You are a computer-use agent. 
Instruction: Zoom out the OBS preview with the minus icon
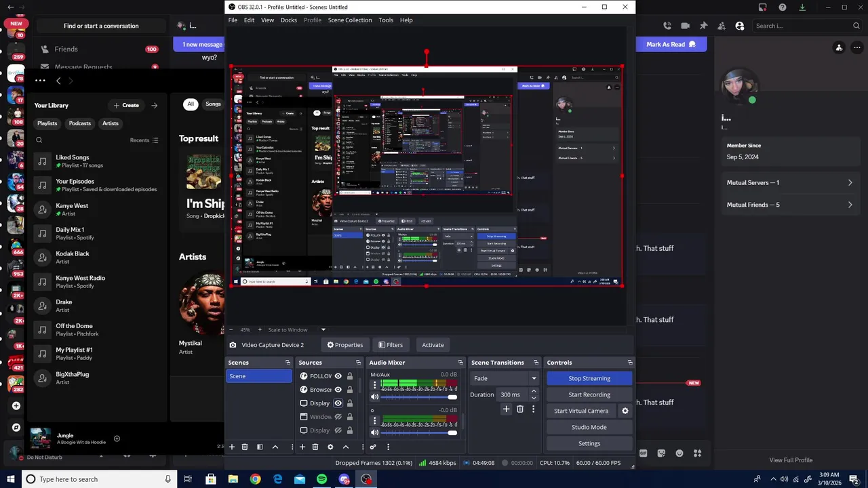231,330
